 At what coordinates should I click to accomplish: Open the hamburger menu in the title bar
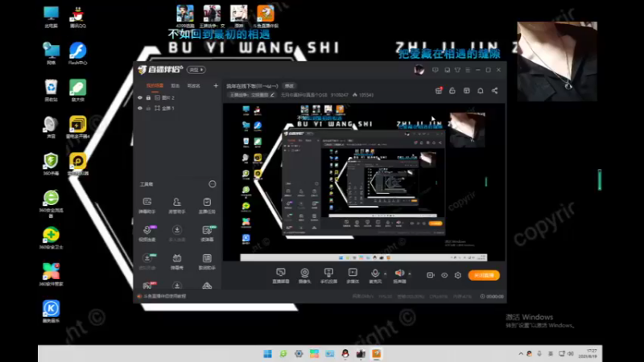coord(468,70)
